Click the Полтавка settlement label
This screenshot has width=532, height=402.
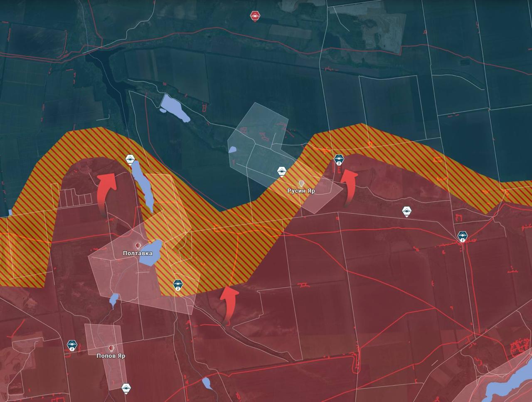click(138, 253)
